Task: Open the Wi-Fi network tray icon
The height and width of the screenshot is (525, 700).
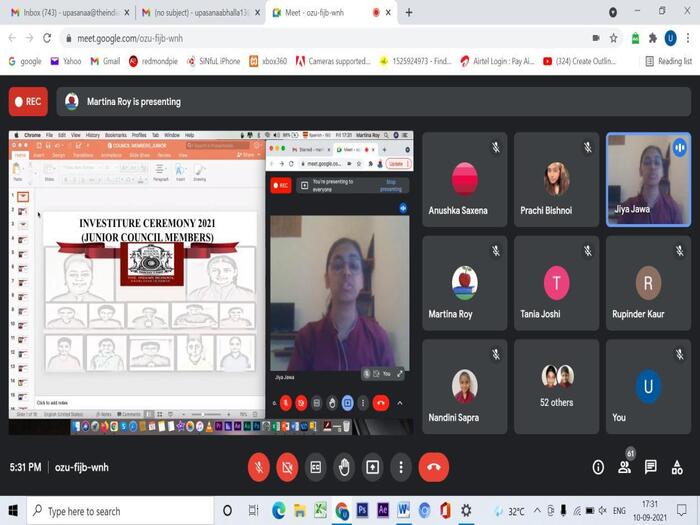Action: (577, 510)
